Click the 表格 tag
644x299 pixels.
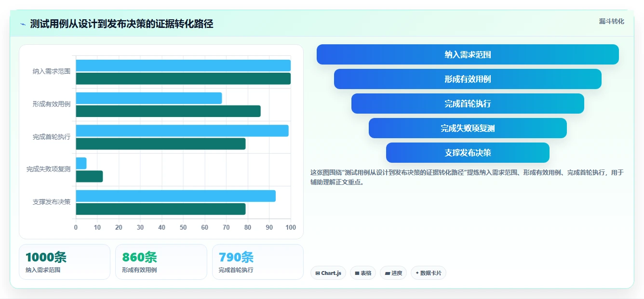(363, 273)
